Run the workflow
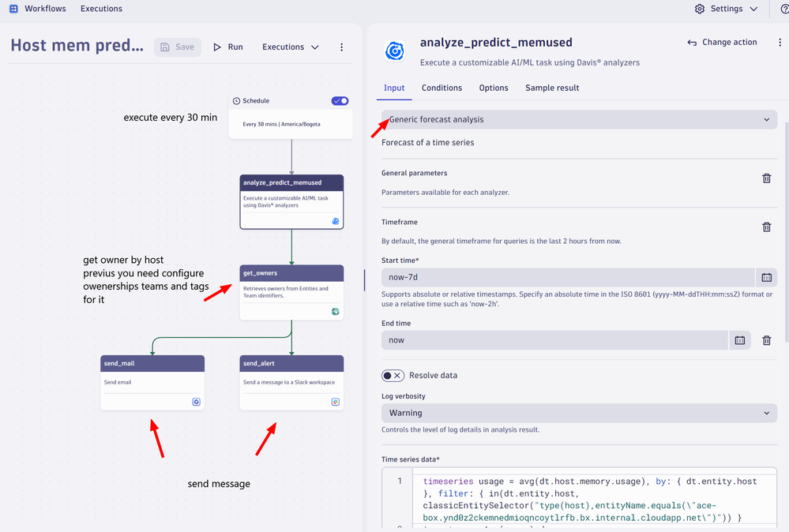 [227, 47]
